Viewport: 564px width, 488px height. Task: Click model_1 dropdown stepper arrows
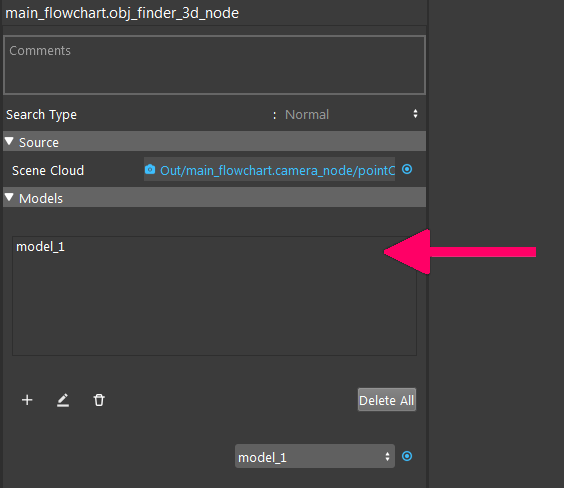pos(387,456)
